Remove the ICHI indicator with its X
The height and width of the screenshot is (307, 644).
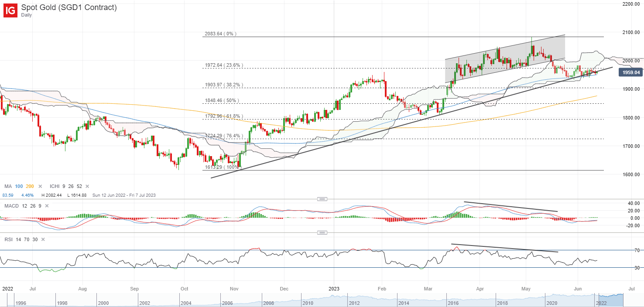(87, 186)
